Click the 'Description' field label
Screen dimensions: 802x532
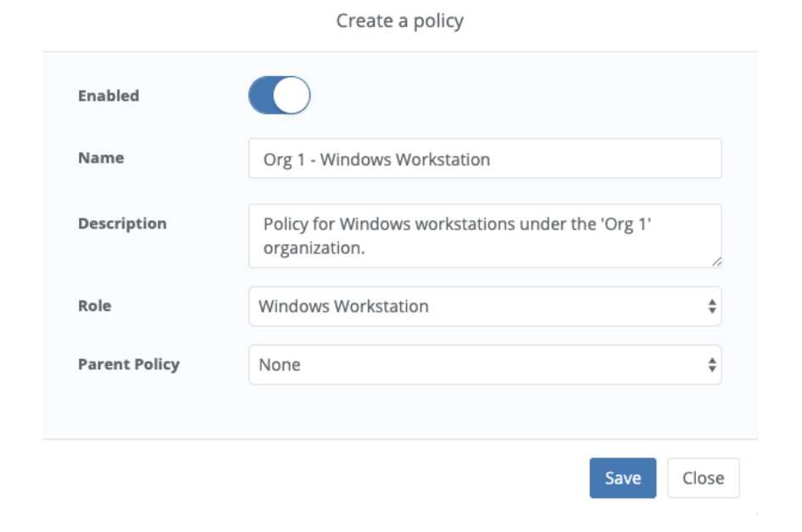[122, 224]
